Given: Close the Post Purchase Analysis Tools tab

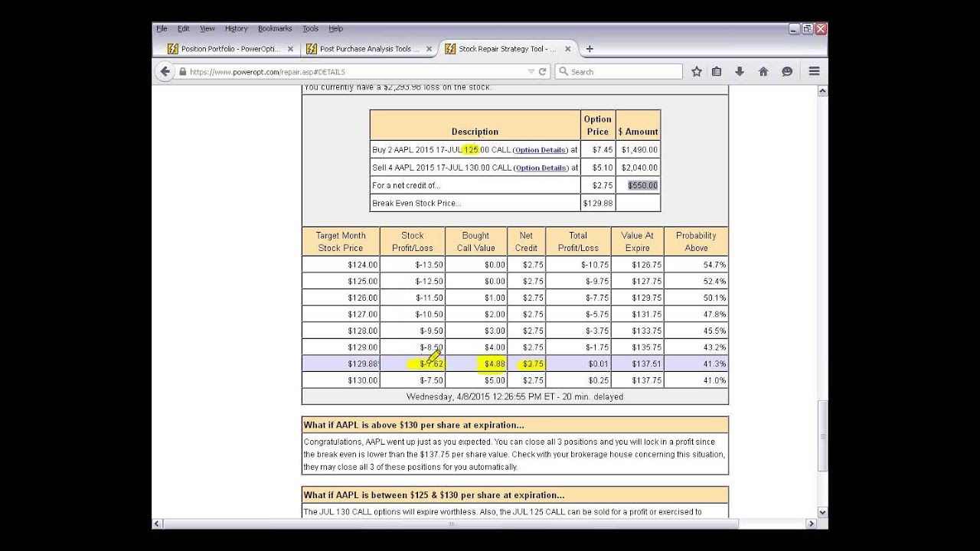Looking at the screenshot, I should (429, 49).
